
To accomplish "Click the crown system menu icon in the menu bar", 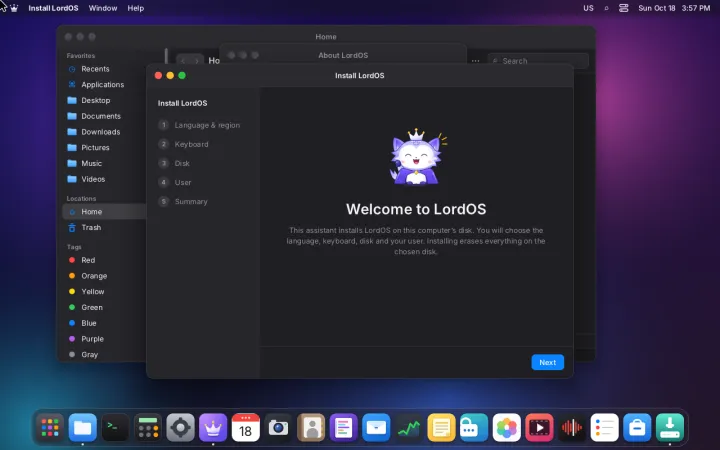I will pyautogui.click(x=14, y=8).
